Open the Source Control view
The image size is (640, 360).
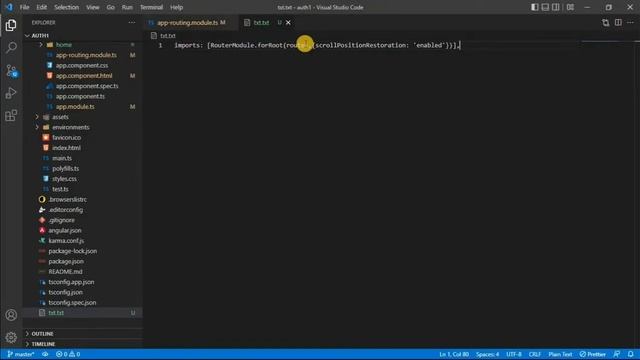(x=11, y=71)
